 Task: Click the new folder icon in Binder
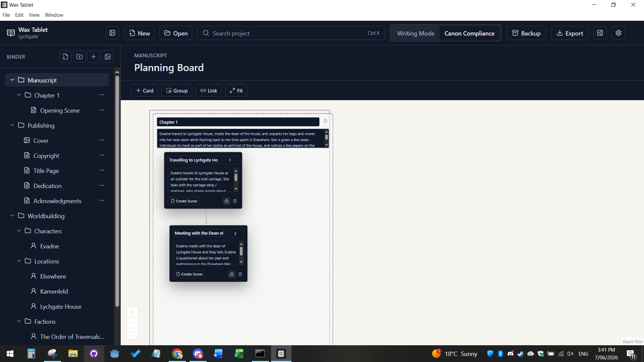[79, 57]
